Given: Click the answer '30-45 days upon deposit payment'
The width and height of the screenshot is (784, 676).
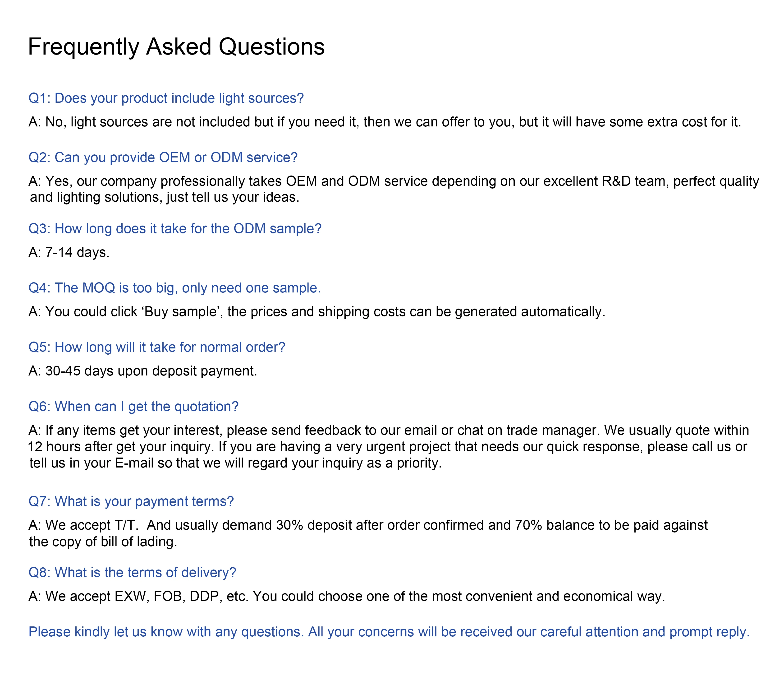Looking at the screenshot, I should (143, 371).
